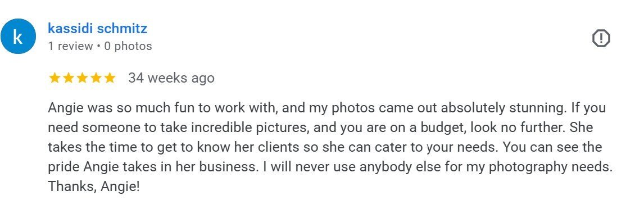The height and width of the screenshot is (209, 644).
Task: Select the fifth gold rating star
Action: coord(110,78)
